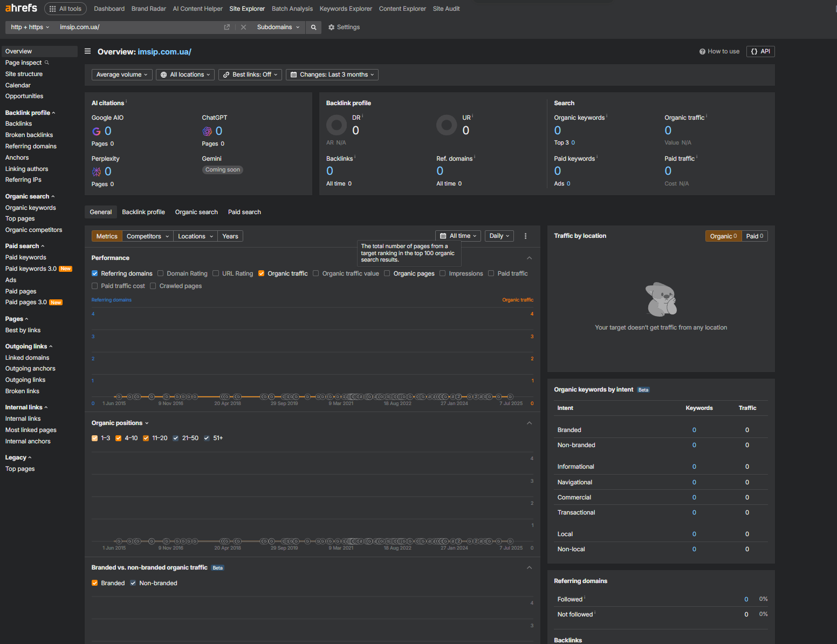Open Keywords Explorer in top menu
The width and height of the screenshot is (837, 644).
(346, 9)
